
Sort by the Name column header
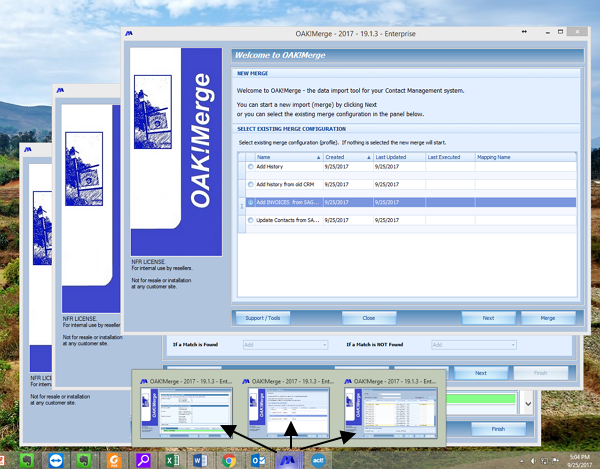289,157
